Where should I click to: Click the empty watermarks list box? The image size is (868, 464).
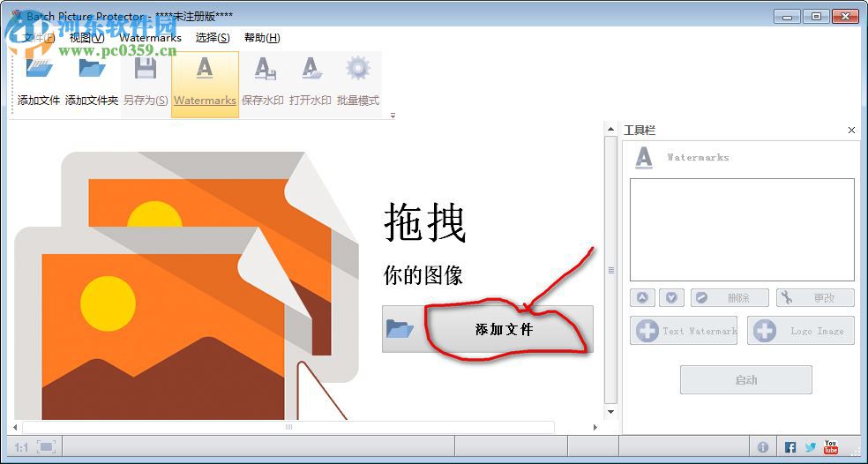[x=742, y=229]
